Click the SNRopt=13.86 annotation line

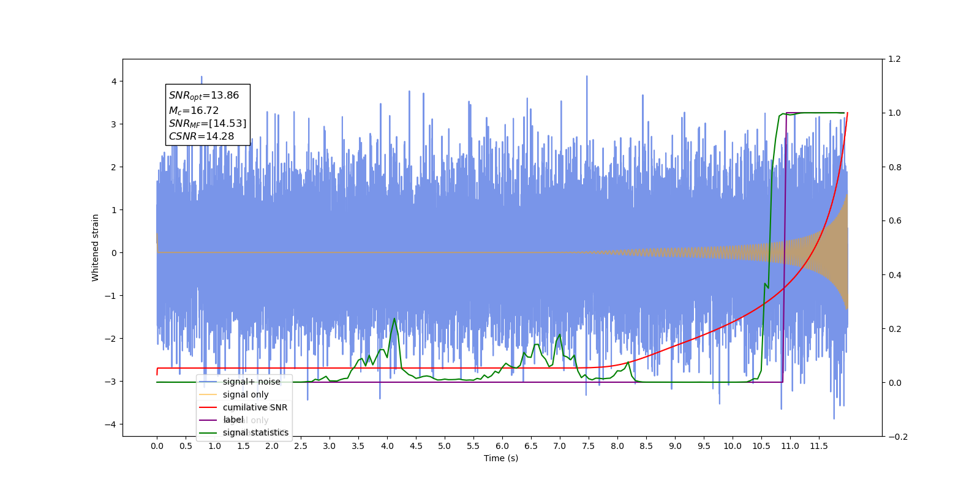click(x=204, y=96)
